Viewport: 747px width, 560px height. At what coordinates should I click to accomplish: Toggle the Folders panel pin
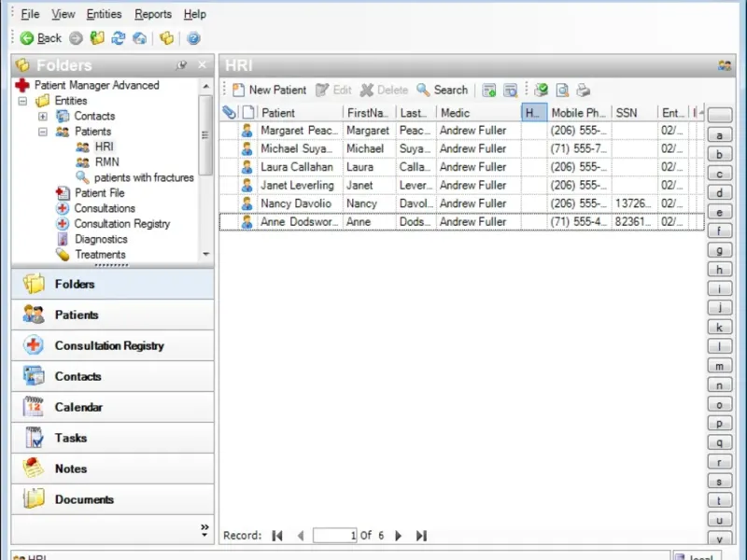click(x=181, y=65)
